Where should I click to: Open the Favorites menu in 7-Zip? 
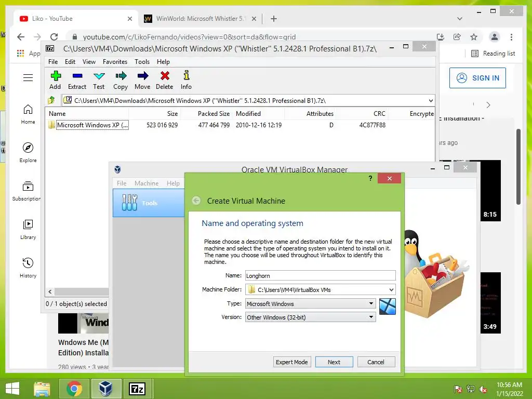[x=115, y=62]
